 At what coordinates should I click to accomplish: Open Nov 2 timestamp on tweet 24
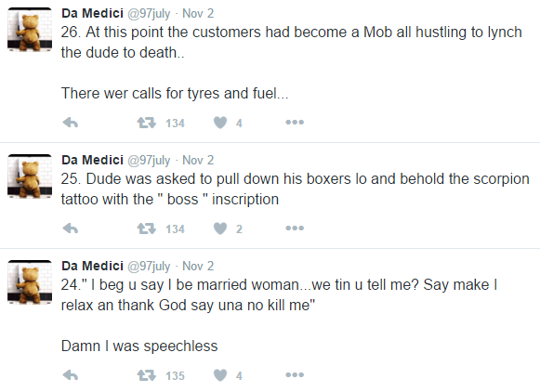click(198, 266)
